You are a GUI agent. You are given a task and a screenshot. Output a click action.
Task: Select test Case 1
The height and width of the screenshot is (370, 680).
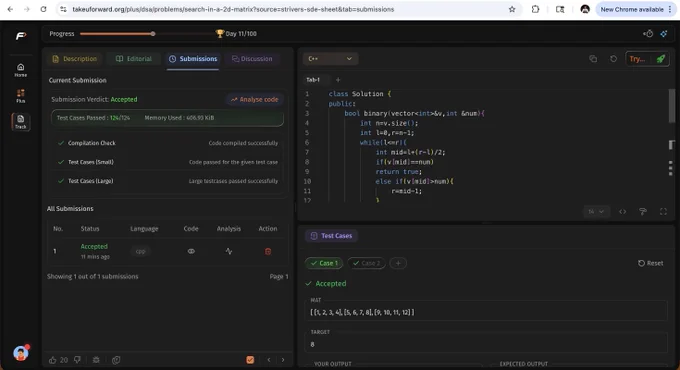[324, 263]
